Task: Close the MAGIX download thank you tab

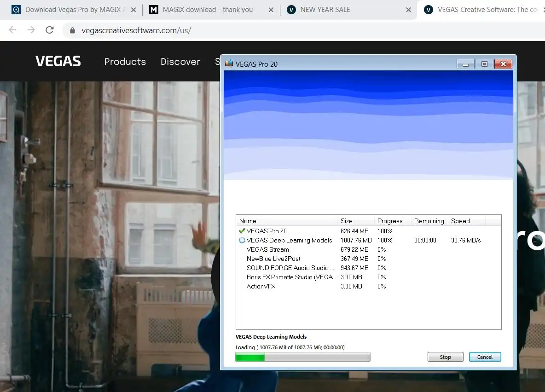Action: click(x=271, y=10)
